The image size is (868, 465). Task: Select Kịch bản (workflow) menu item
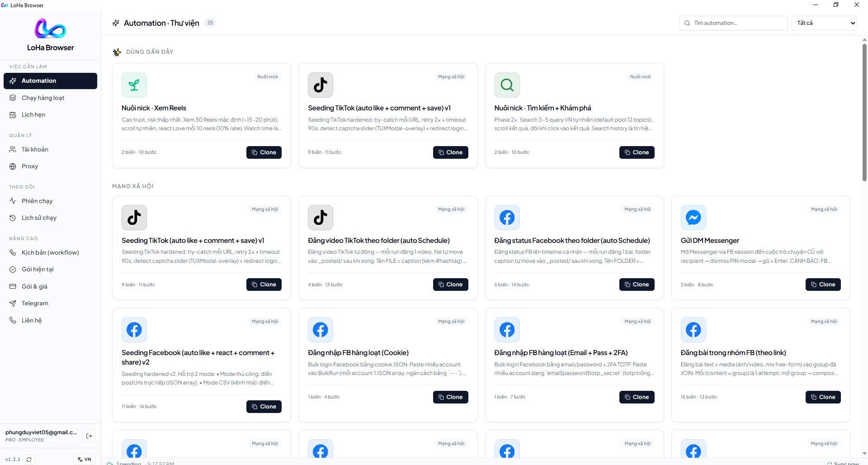[50, 252]
